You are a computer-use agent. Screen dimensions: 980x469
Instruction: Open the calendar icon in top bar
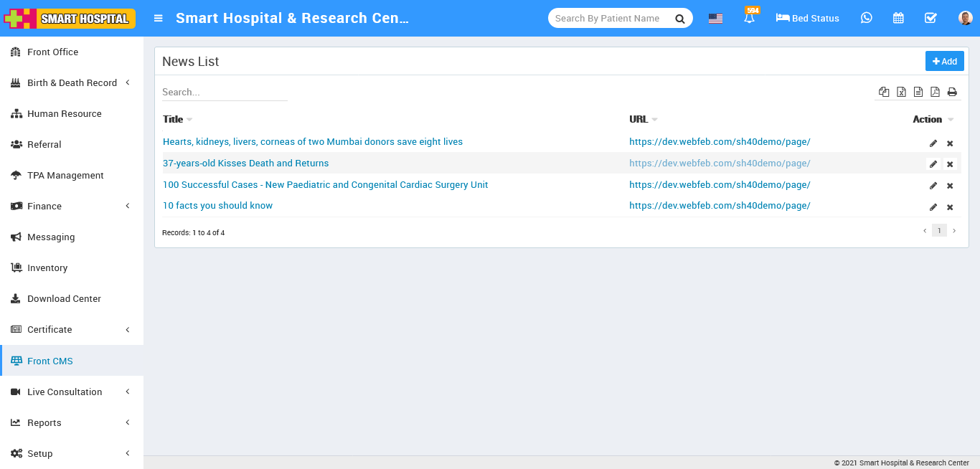(x=898, y=18)
